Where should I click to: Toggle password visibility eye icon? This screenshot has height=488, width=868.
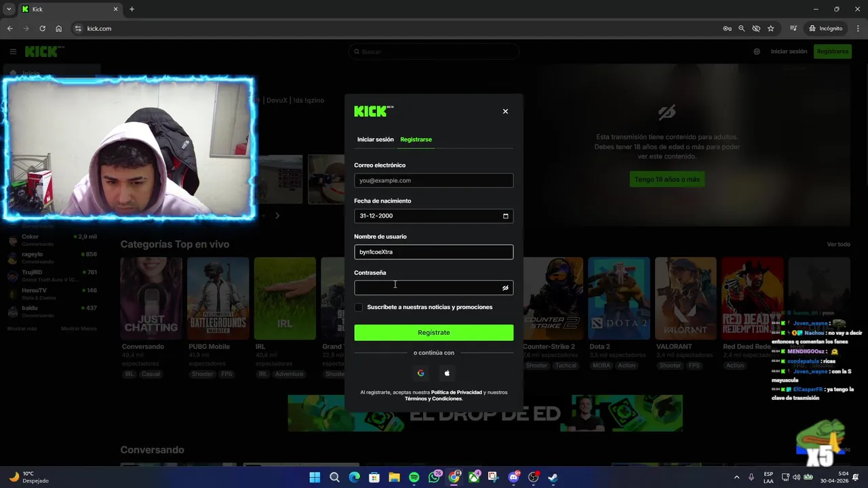(505, 288)
